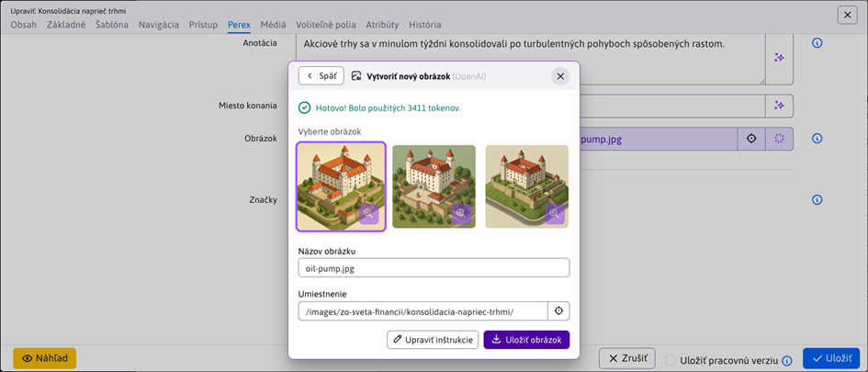Click Upraviť inštrukcie button

[x=433, y=340]
